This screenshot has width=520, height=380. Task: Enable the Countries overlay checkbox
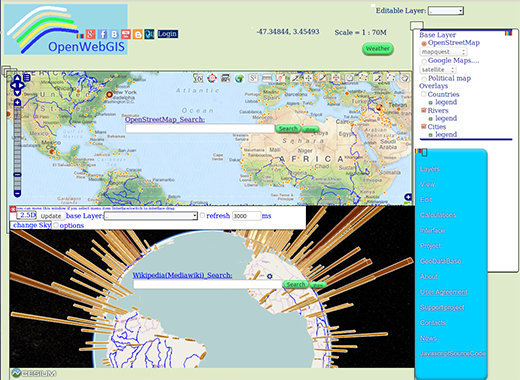pos(424,94)
